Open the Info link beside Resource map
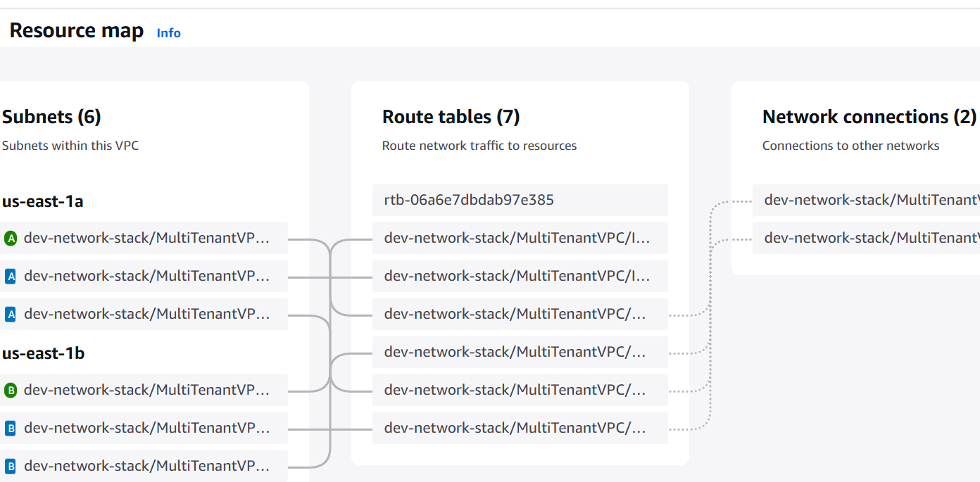 (x=168, y=33)
